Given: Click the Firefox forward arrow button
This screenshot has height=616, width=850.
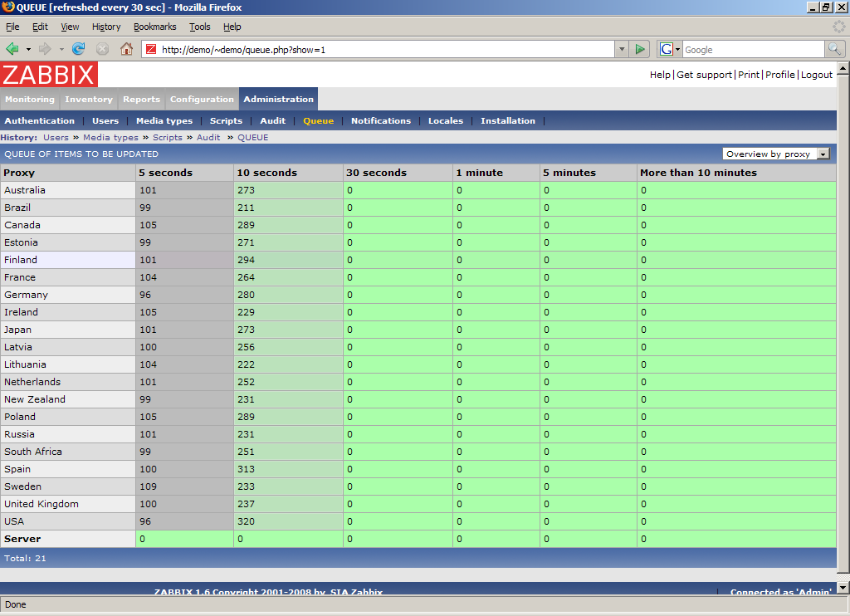Looking at the screenshot, I should [45, 49].
